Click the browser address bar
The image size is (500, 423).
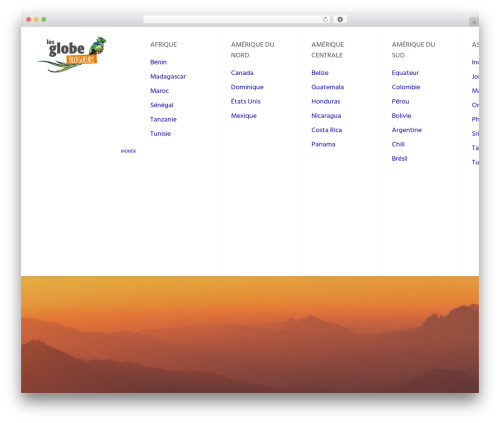click(236, 20)
